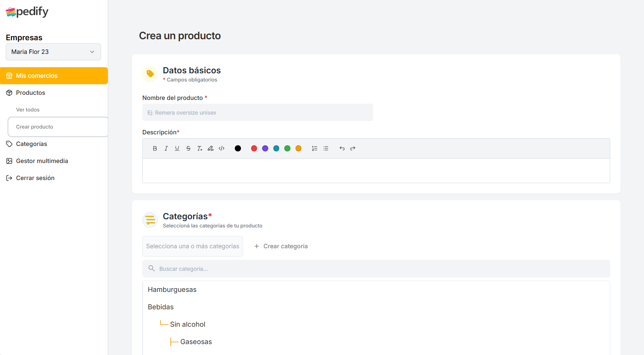644x355 pixels.
Task: Toggle underline in the description editor
Action: (177, 148)
